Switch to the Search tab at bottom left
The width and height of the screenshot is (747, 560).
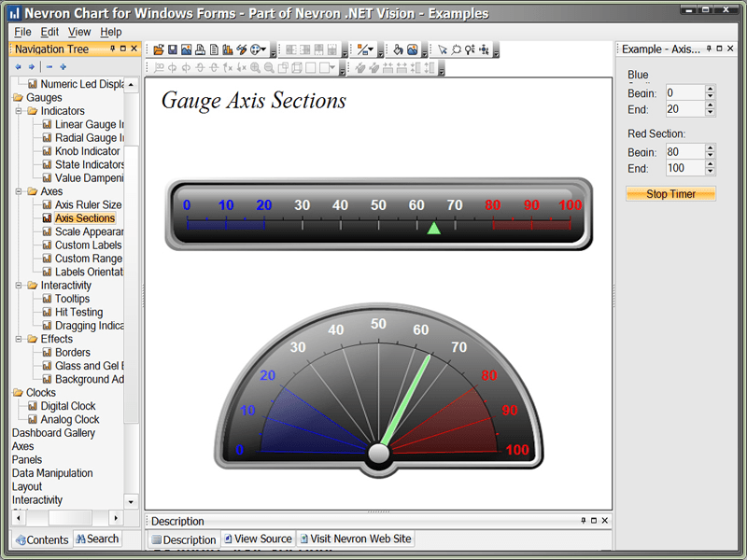(96, 539)
